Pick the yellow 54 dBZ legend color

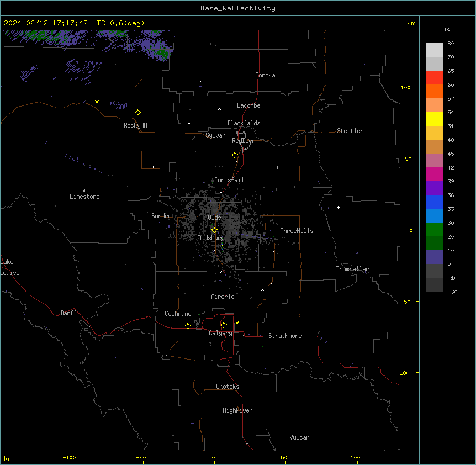coord(434,119)
